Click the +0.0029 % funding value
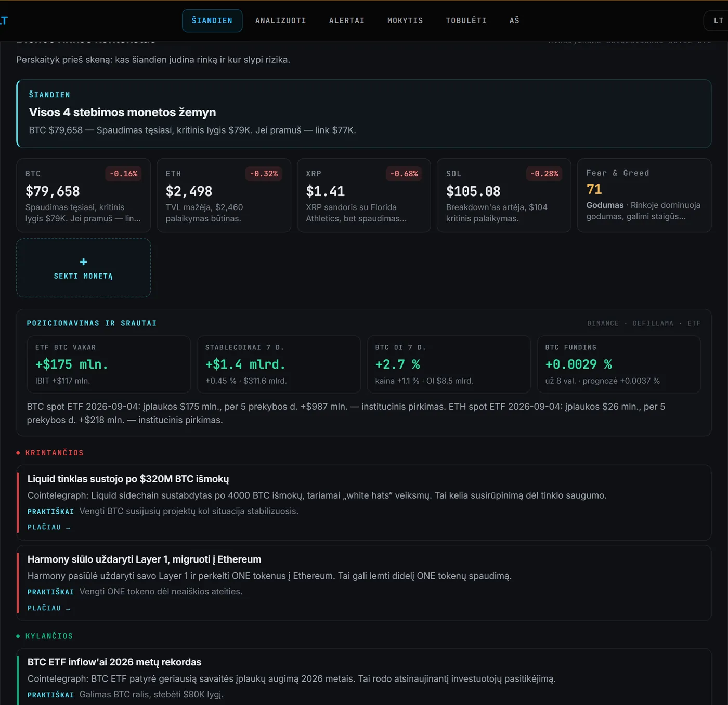The width and height of the screenshot is (728, 705). pos(579,364)
